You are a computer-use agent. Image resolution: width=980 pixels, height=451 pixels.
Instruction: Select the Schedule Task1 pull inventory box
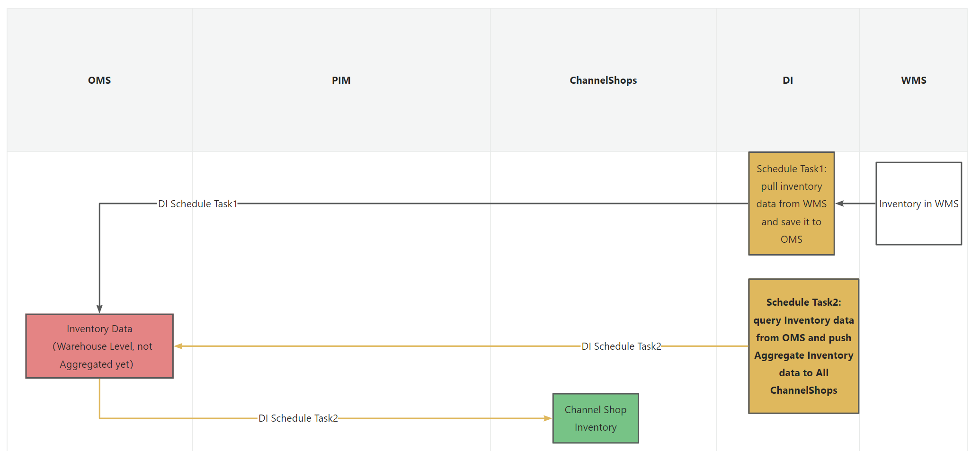[791, 204]
